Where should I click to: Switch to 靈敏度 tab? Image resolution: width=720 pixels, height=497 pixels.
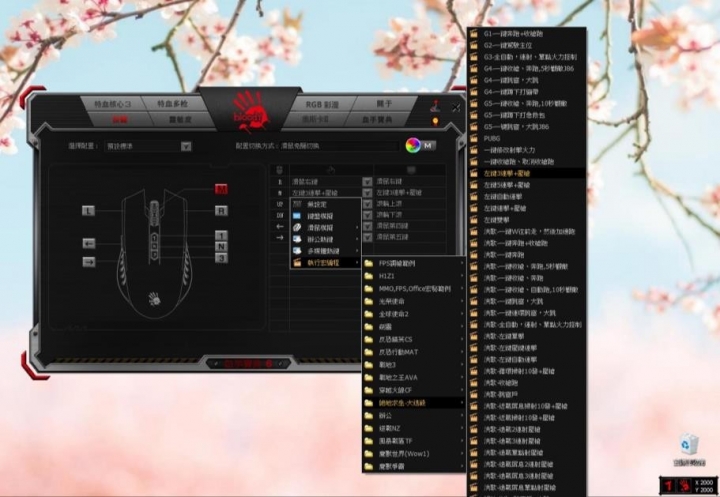180,119
